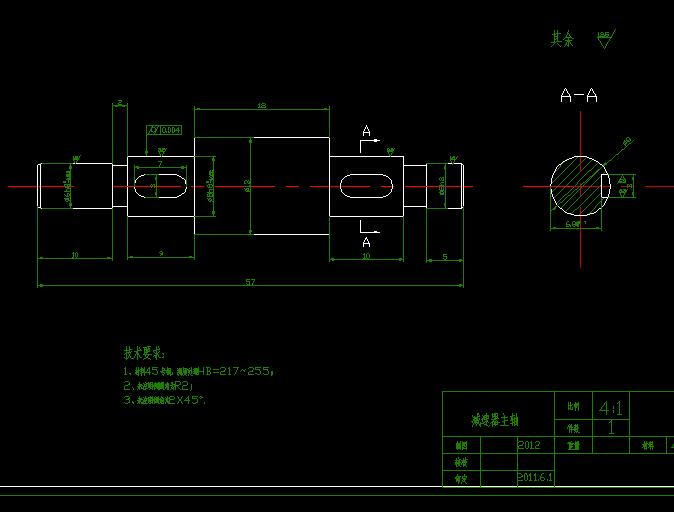This screenshot has width=674, height=512.
Task: Click the scale value '4:1' in the title block
Action: pyautogui.click(x=611, y=408)
